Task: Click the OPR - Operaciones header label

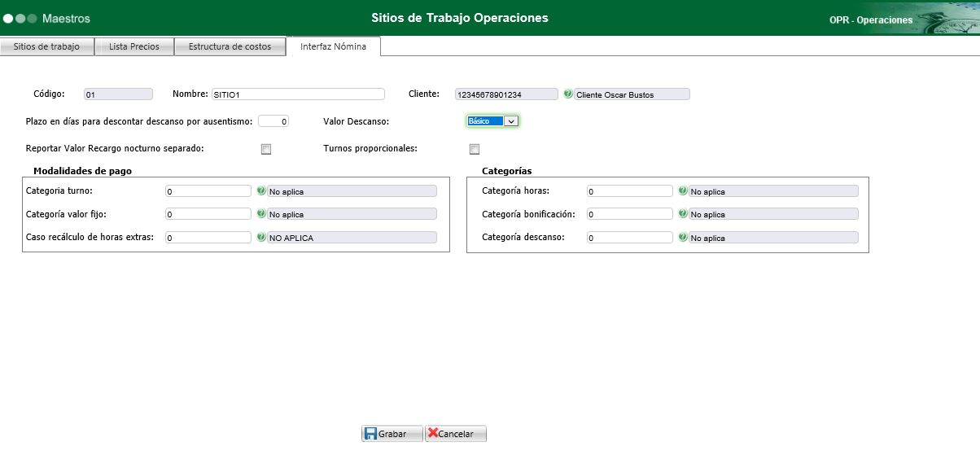Action: click(871, 20)
